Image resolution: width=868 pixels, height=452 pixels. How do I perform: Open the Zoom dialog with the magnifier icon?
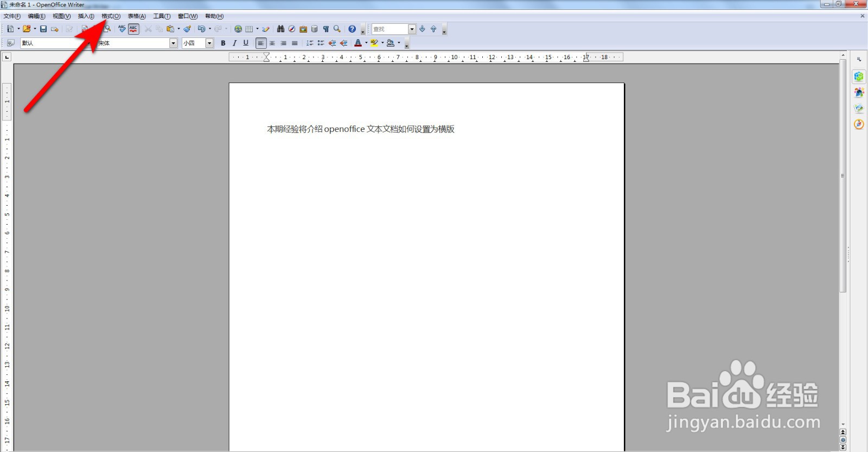coord(337,29)
